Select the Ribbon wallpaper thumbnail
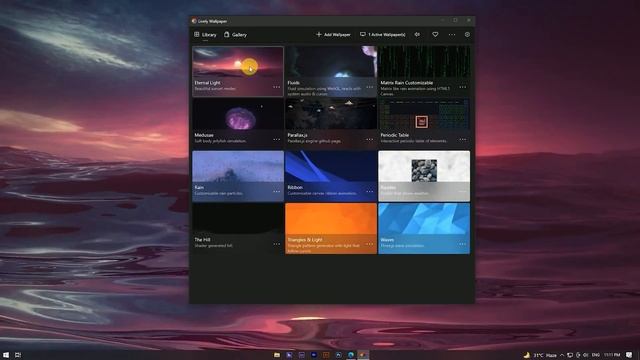The width and height of the screenshot is (640, 360). tap(331, 176)
